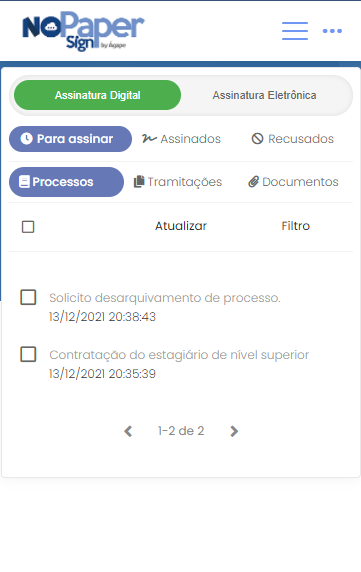Open Contratação do estagiário de nível superior
This screenshot has height=572, width=361.
(179, 355)
